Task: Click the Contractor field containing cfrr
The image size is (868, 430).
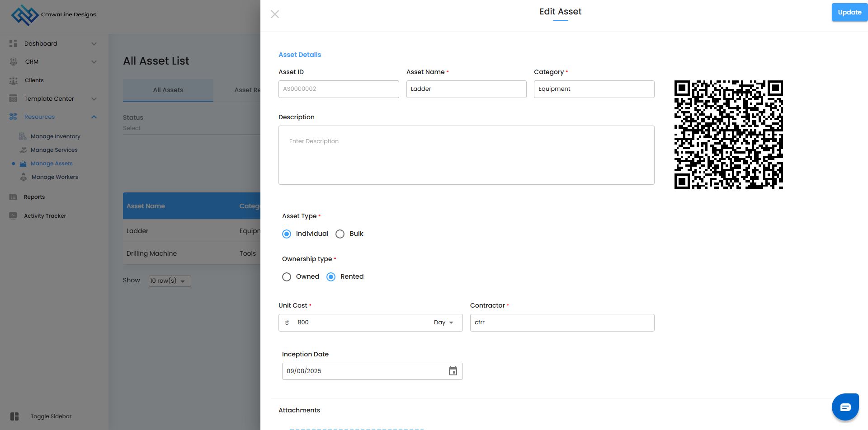Action: coord(562,322)
